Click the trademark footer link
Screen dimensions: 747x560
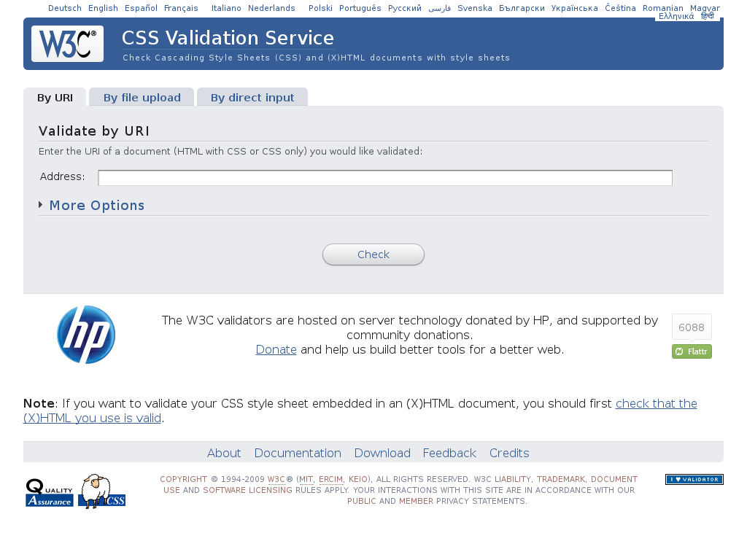click(x=561, y=479)
